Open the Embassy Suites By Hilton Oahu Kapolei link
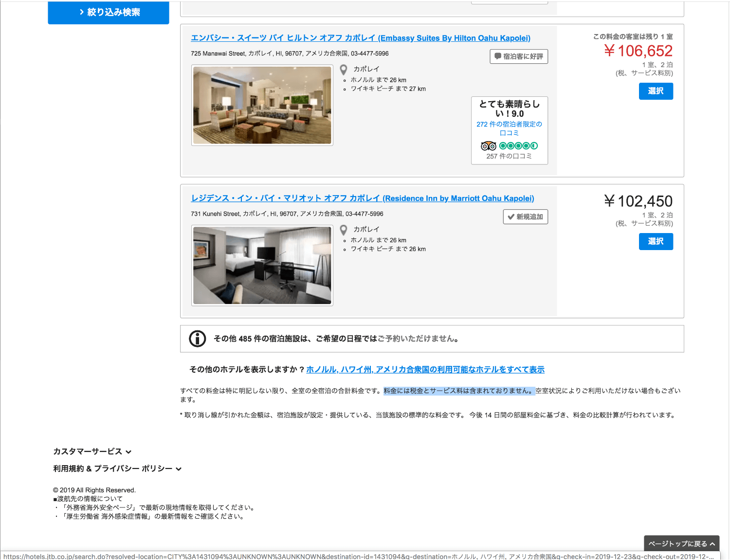730x560 pixels. [x=361, y=38]
